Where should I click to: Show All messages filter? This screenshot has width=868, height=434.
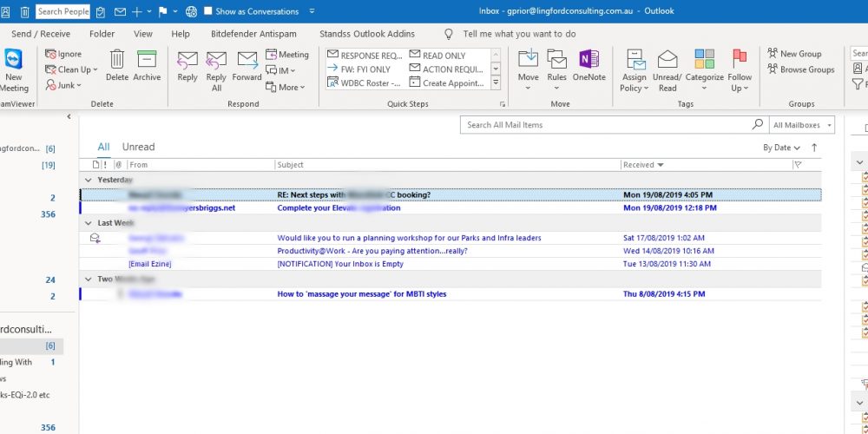coord(103,147)
